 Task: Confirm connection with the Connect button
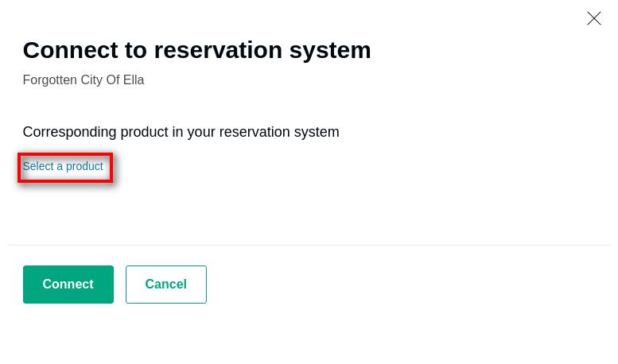click(x=68, y=285)
